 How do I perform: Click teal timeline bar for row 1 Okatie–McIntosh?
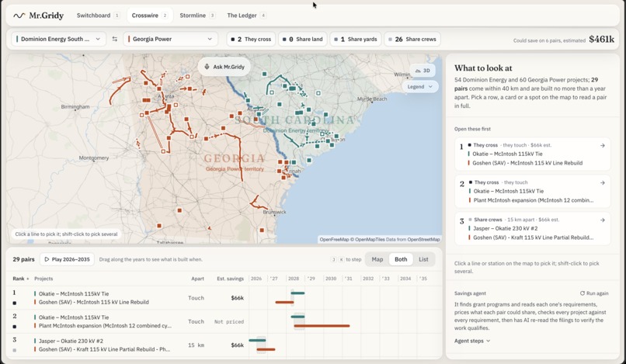point(297,293)
